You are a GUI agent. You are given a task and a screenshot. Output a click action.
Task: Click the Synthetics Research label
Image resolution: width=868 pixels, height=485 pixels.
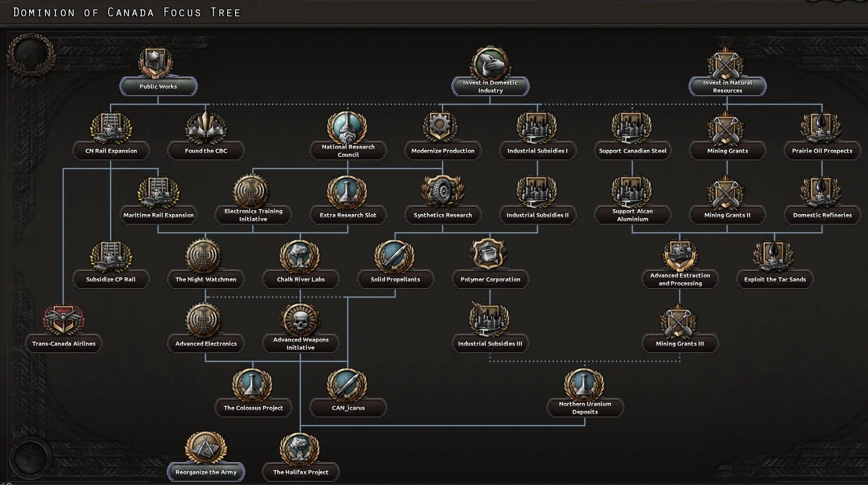pyautogui.click(x=443, y=215)
